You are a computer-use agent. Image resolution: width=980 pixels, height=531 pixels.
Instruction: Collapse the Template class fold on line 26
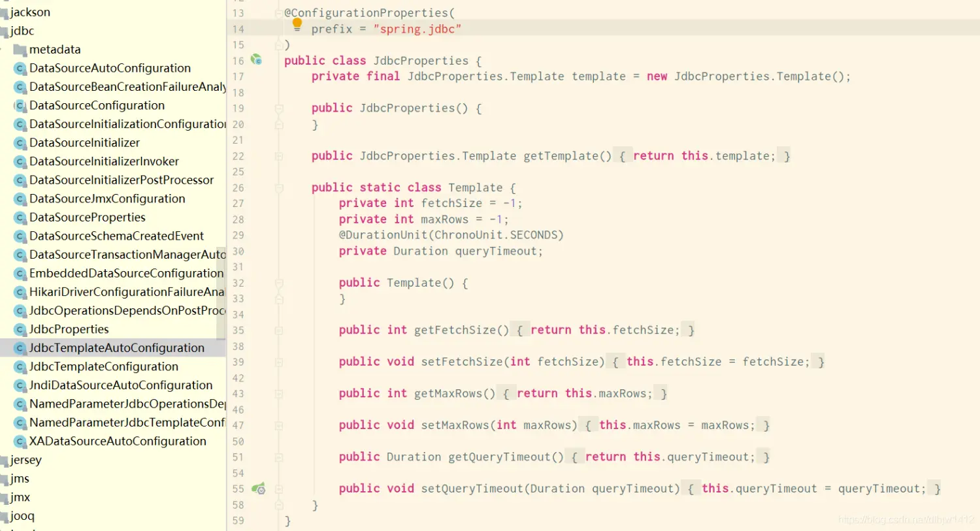point(278,187)
